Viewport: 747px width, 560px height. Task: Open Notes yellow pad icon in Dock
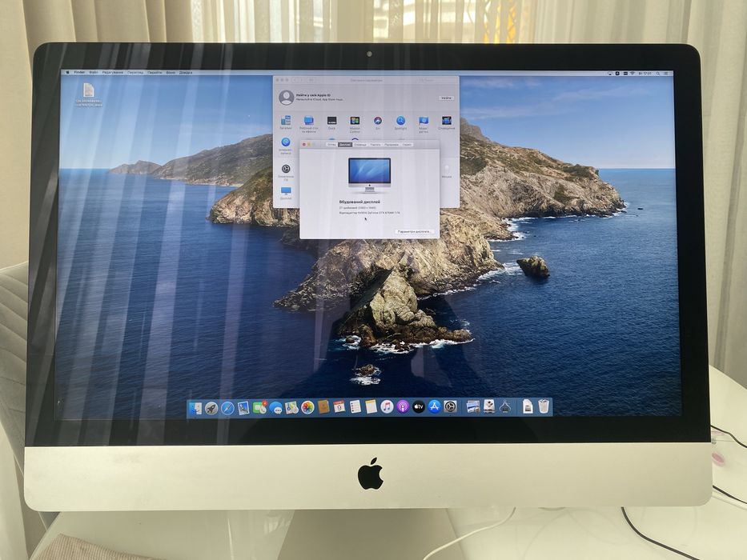click(371, 407)
